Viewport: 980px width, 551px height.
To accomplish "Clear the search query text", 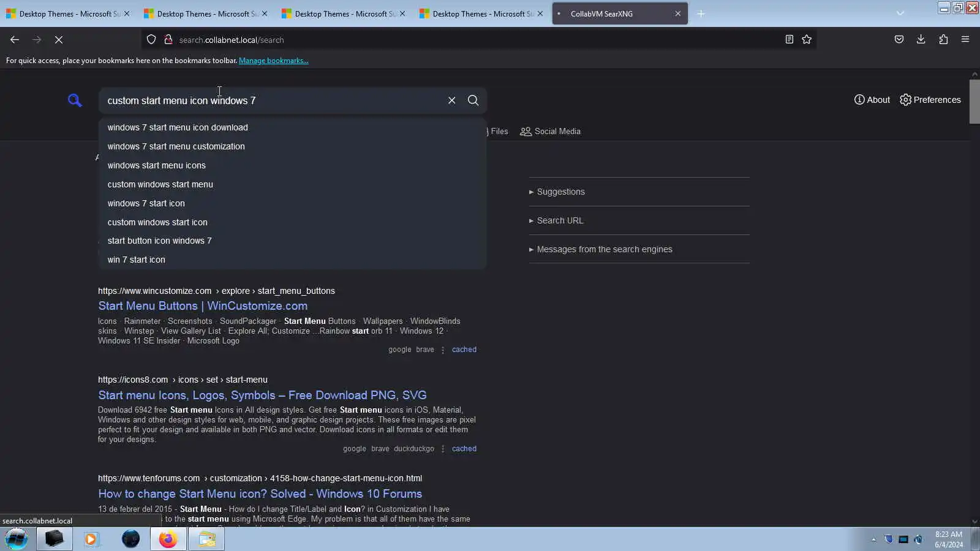I will pos(452,100).
